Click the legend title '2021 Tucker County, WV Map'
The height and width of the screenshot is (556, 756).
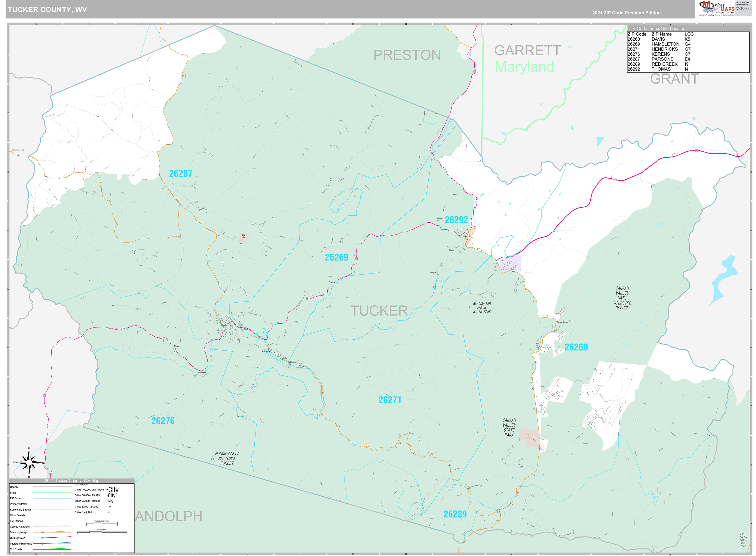coord(72,481)
